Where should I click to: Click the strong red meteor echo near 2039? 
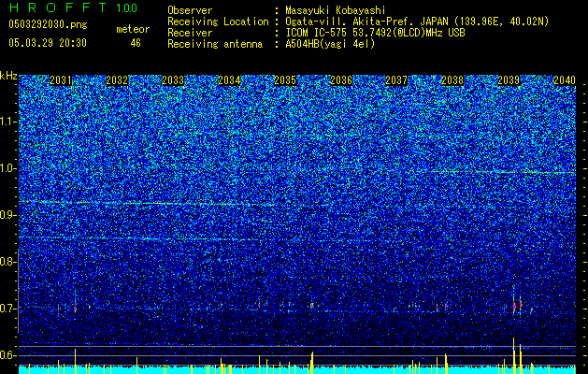click(x=514, y=306)
